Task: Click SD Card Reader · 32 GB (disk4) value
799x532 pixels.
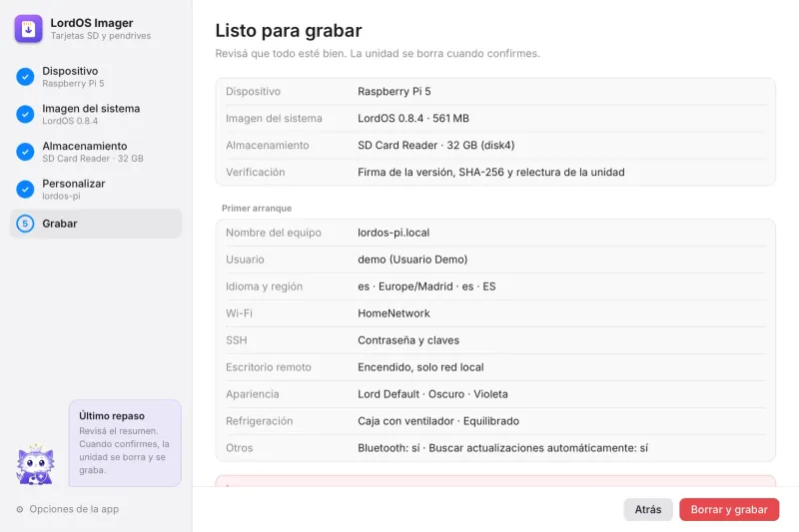Action: pyautogui.click(x=436, y=146)
